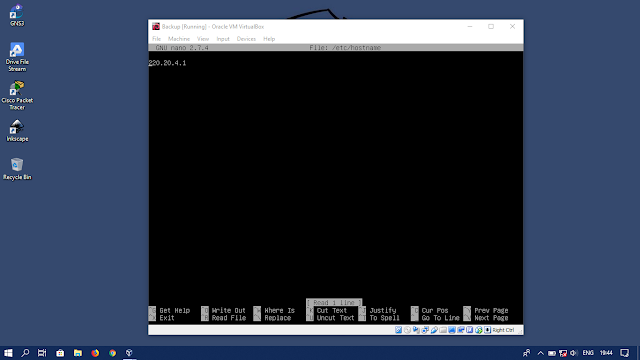
Task: Click the Windows Start button
Action: tap(8, 353)
